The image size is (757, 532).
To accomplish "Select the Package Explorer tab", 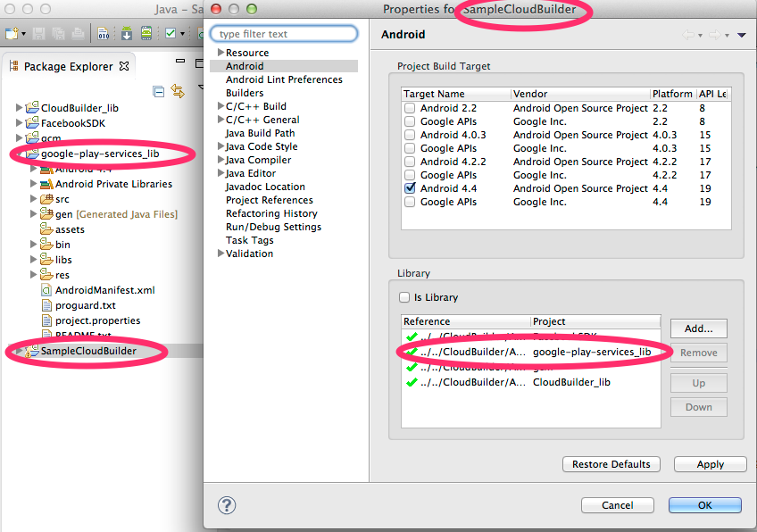I will [x=68, y=66].
